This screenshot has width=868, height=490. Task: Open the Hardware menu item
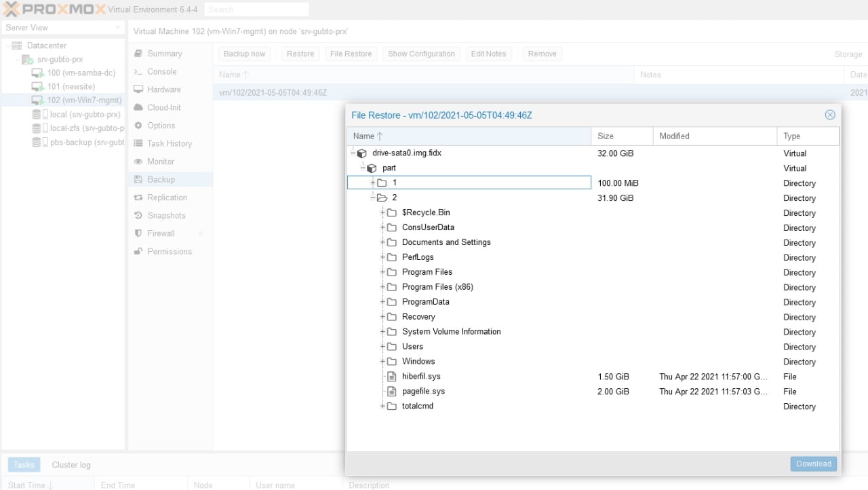pos(170,90)
